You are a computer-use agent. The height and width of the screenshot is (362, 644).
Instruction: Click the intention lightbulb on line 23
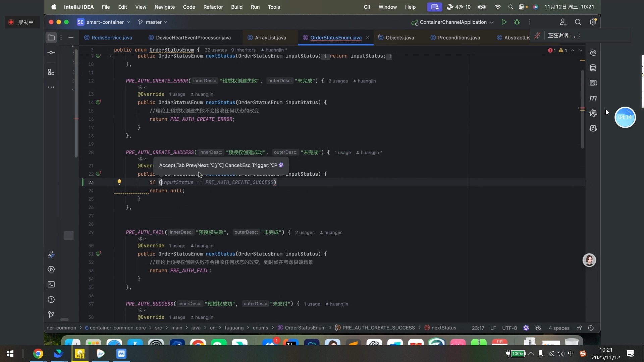[119, 182]
